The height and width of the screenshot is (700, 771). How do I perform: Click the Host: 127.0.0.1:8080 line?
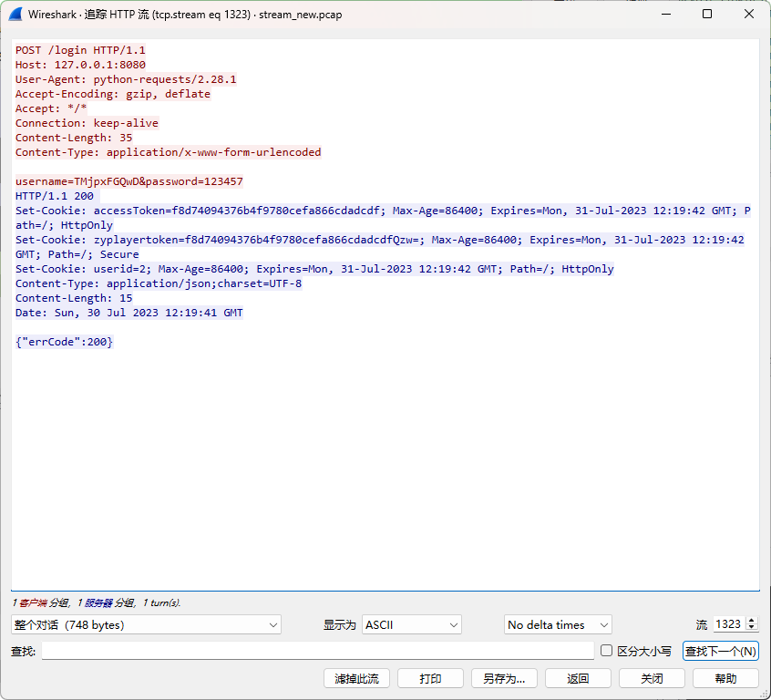(80, 65)
